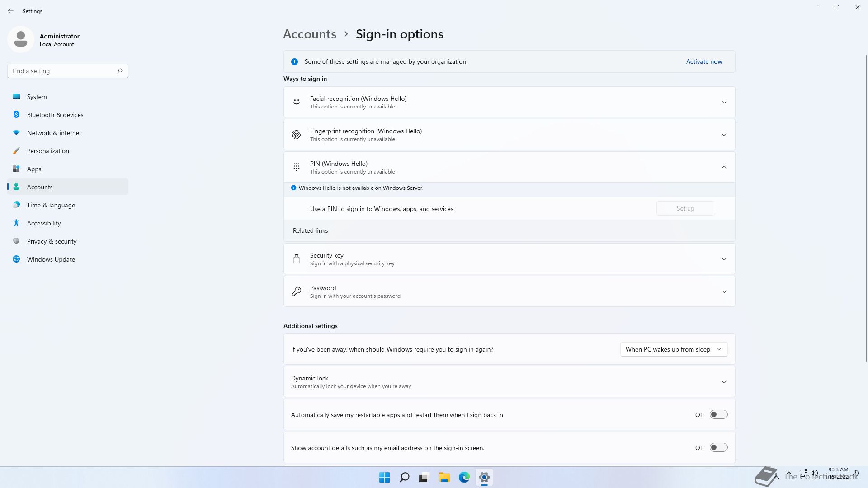
Task: Click the Security key USB icon
Action: [297, 259]
